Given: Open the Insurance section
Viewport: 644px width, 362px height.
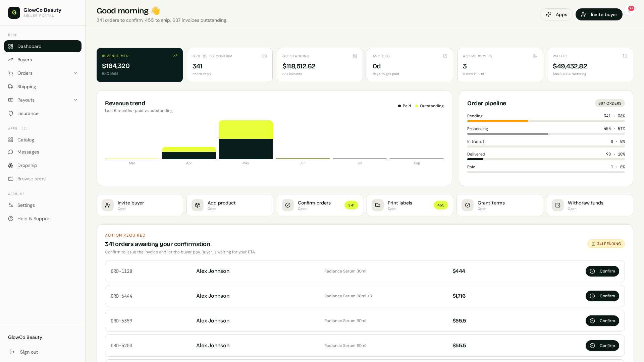Looking at the screenshot, I should (43, 113).
